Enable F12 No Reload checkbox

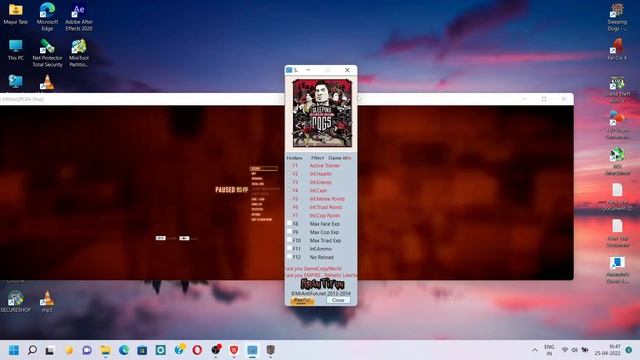point(289,257)
